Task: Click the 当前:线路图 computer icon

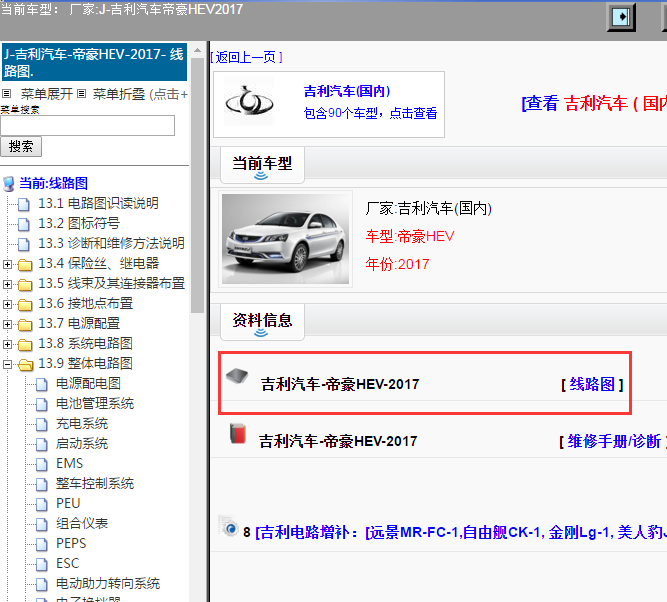Action: coord(9,184)
